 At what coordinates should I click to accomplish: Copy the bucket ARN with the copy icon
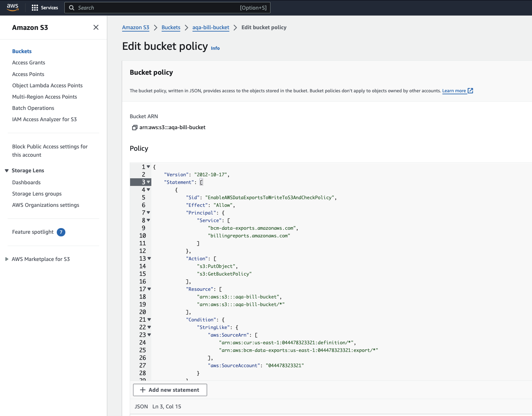point(134,127)
